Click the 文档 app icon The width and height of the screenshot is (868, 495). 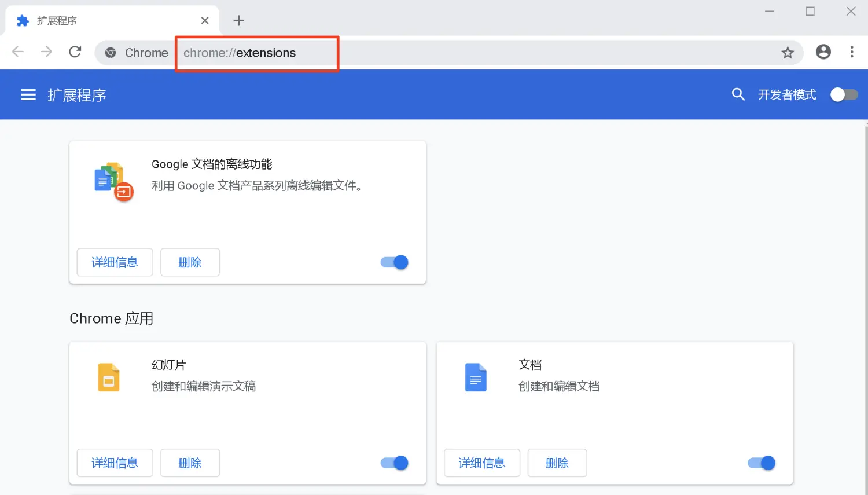[476, 377]
